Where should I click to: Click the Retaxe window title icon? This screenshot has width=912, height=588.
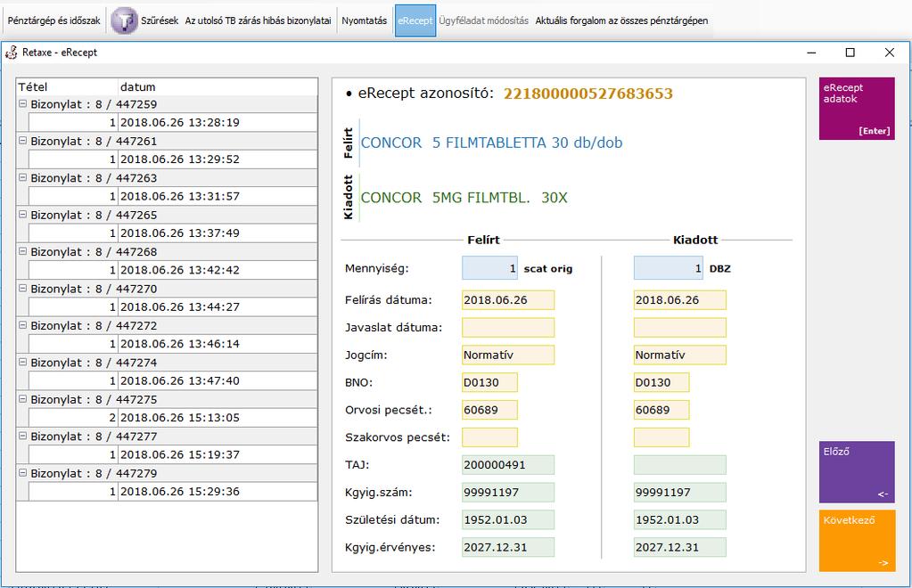pyautogui.click(x=11, y=53)
